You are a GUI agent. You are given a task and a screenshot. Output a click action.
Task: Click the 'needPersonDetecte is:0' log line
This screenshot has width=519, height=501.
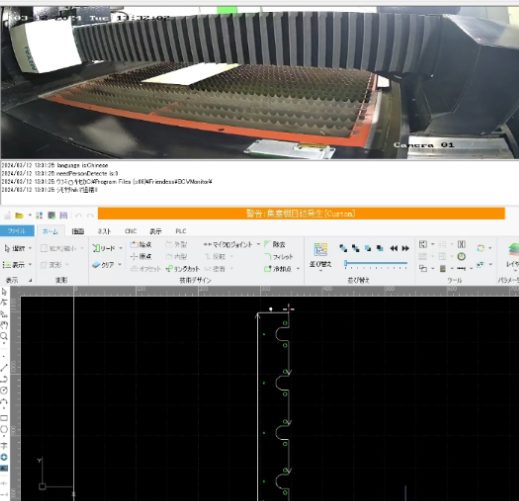(60, 174)
